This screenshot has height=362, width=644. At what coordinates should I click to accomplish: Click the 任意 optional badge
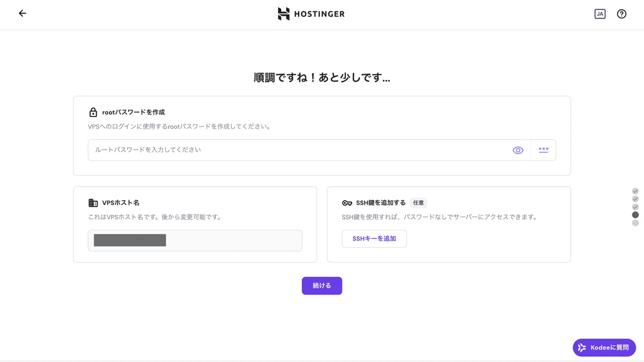pyautogui.click(x=419, y=203)
